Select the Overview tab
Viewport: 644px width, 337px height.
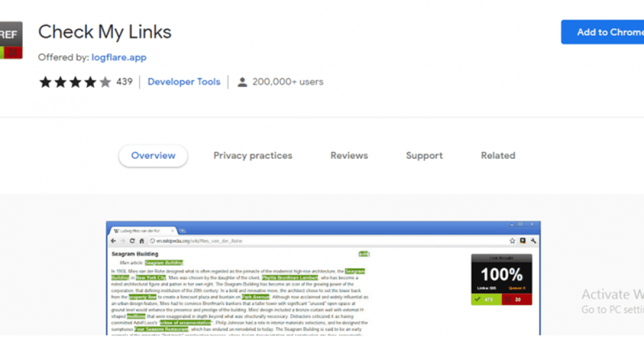click(x=153, y=156)
